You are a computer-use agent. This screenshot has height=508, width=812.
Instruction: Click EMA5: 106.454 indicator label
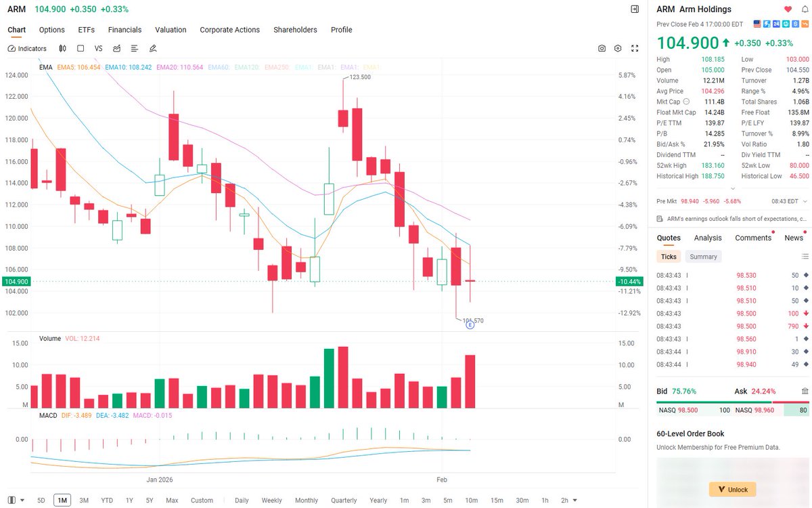pyautogui.click(x=78, y=68)
